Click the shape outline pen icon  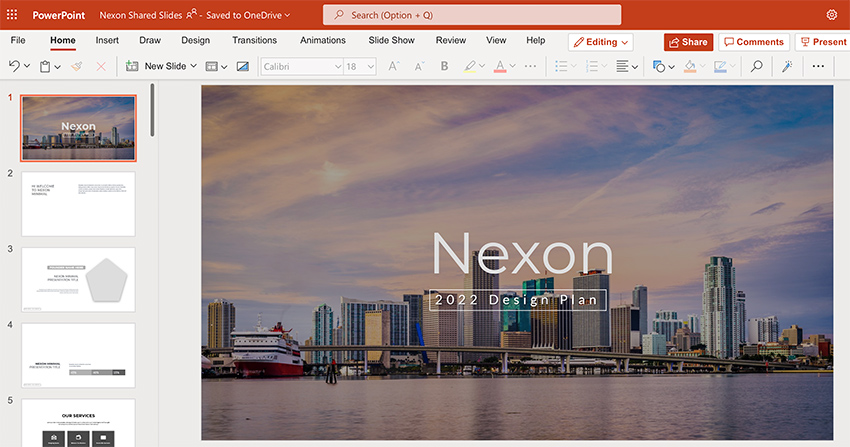click(720, 66)
